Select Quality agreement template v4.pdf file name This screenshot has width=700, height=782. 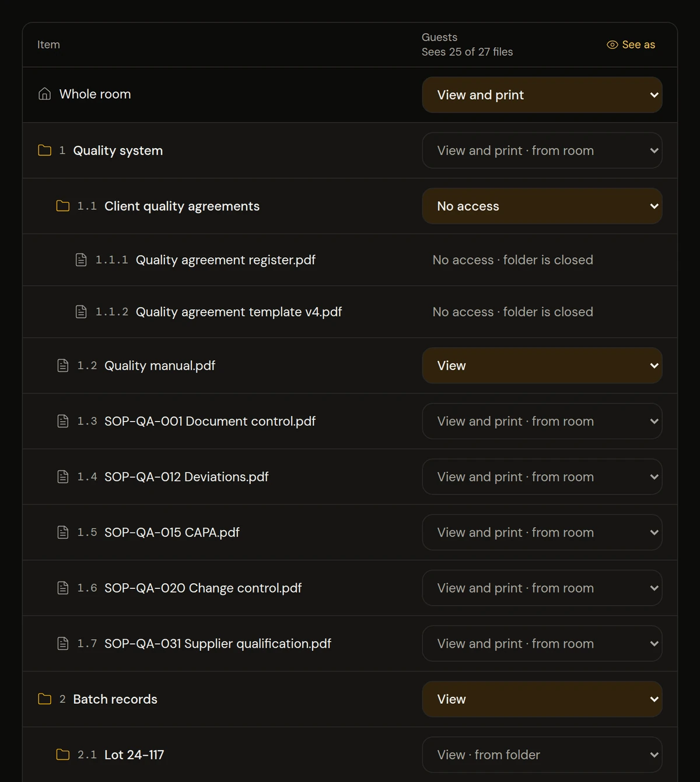[x=239, y=312]
